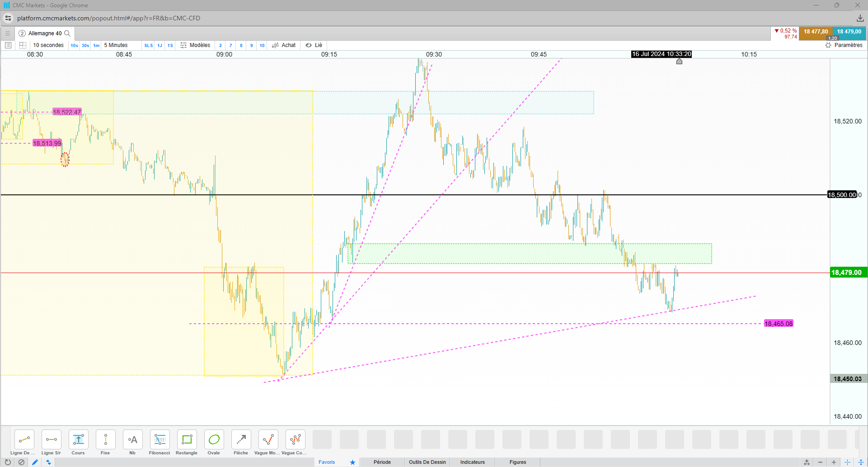Toggle the 30s timeframe shortcut
The height and width of the screenshot is (467, 868).
click(85, 45)
